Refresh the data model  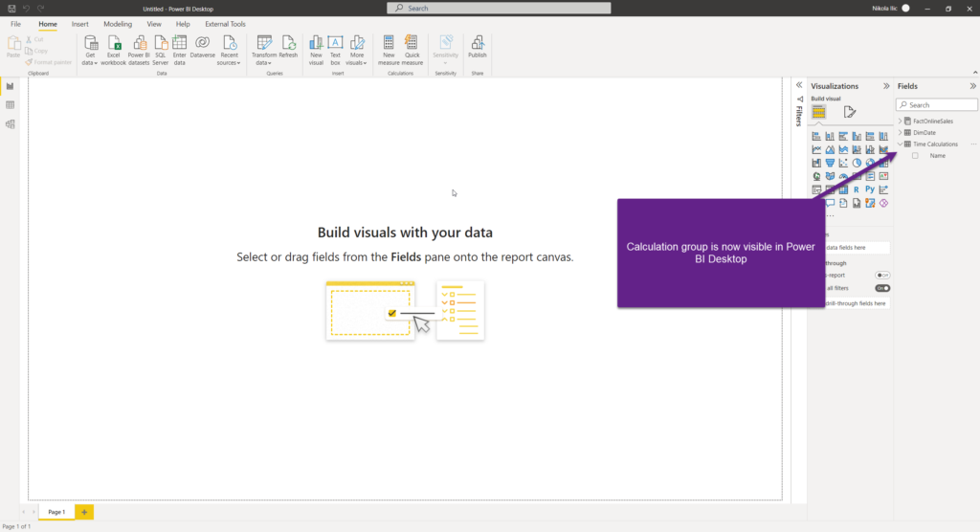click(288, 47)
